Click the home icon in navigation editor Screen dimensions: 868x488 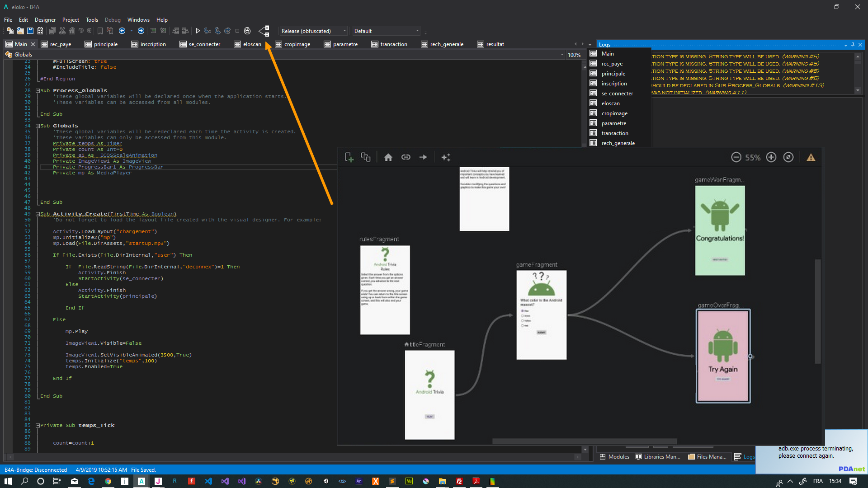pos(388,157)
